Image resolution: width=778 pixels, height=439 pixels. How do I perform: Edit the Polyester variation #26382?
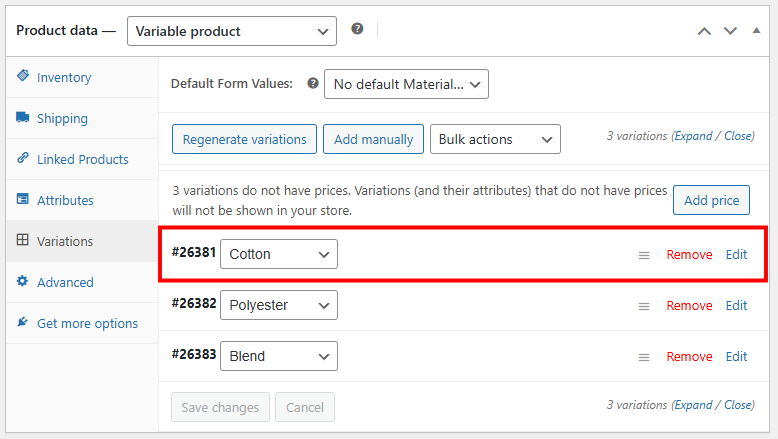pos(736,306)
